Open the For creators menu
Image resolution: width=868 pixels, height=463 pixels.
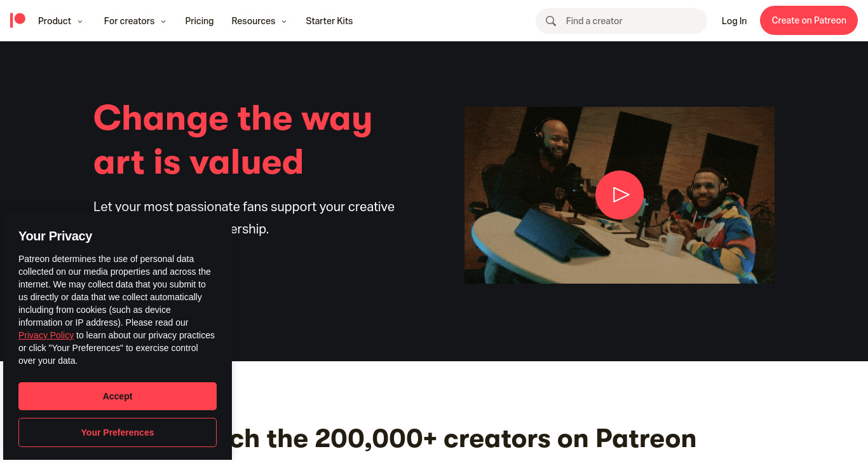tap(135, 21)
